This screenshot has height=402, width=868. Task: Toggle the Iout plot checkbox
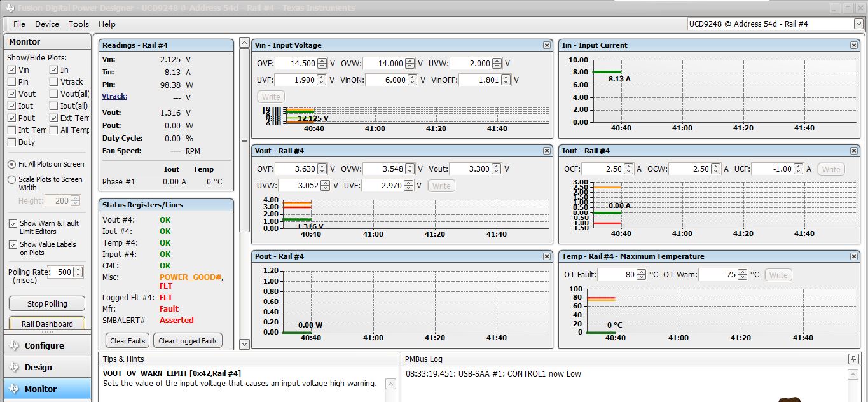click(12, 106)
